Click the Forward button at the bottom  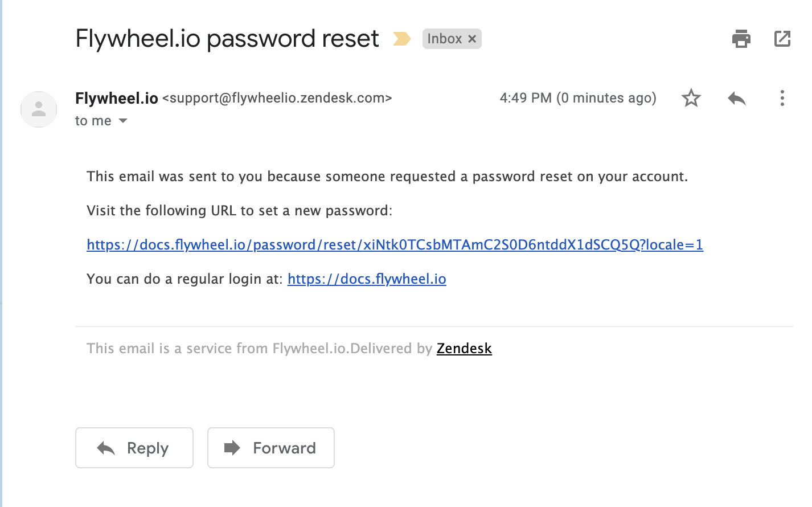pos(271,448)
